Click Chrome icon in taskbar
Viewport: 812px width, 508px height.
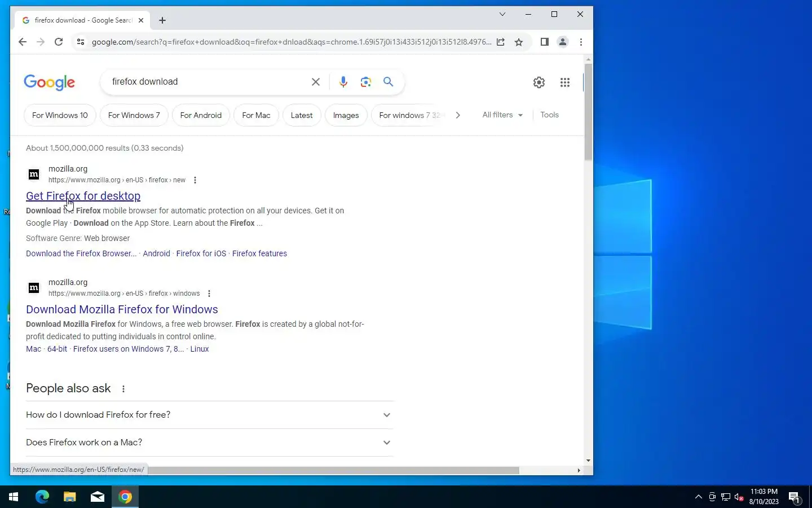coord(125,497)
